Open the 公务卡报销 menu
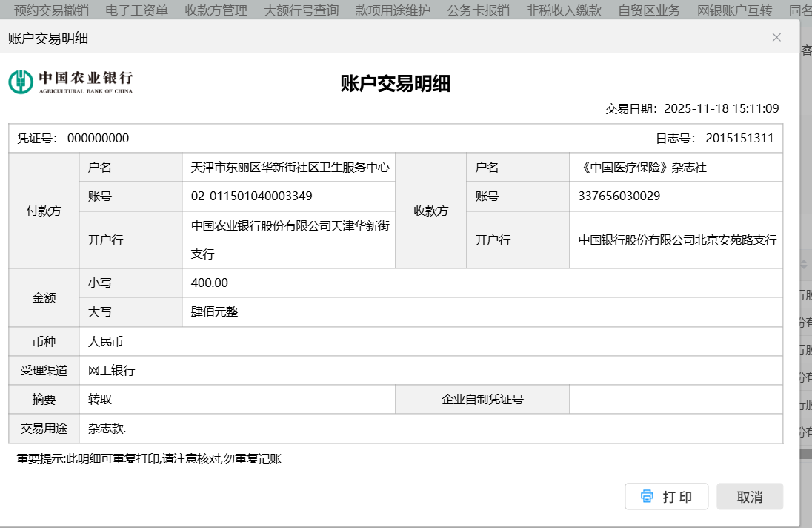 (479, 10)
